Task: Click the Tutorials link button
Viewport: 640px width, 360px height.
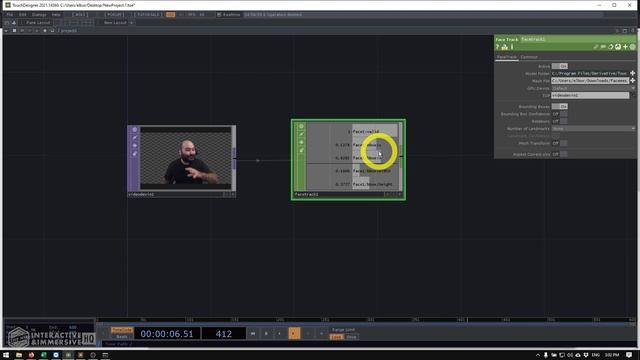Action: [x=149, y=15]
